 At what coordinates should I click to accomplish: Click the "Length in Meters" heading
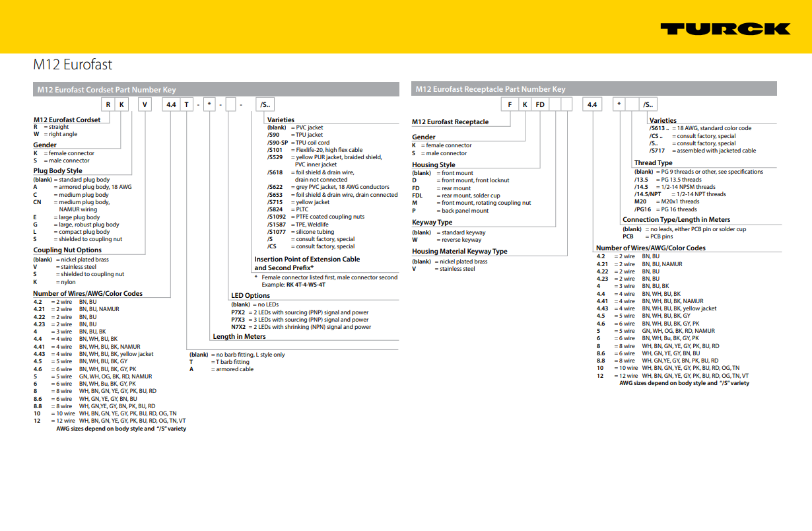[239, 336]
